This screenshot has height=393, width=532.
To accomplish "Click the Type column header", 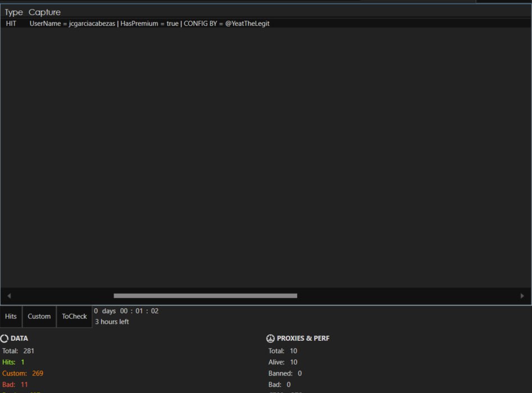I will pos(13,12).
